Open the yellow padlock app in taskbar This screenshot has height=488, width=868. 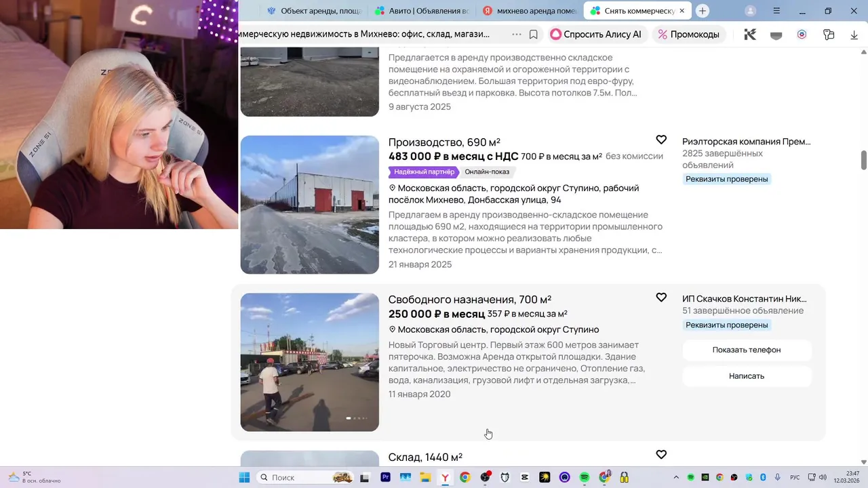point(624,477)
